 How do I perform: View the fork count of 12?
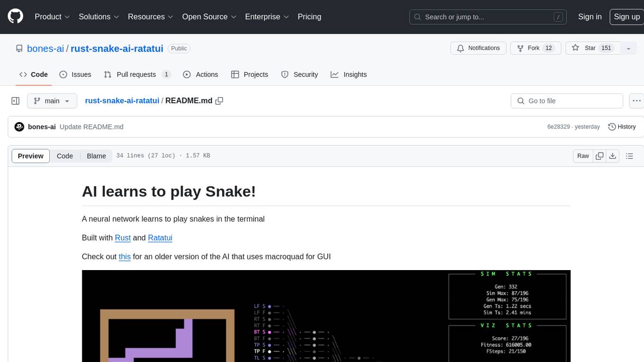[549, 48]
